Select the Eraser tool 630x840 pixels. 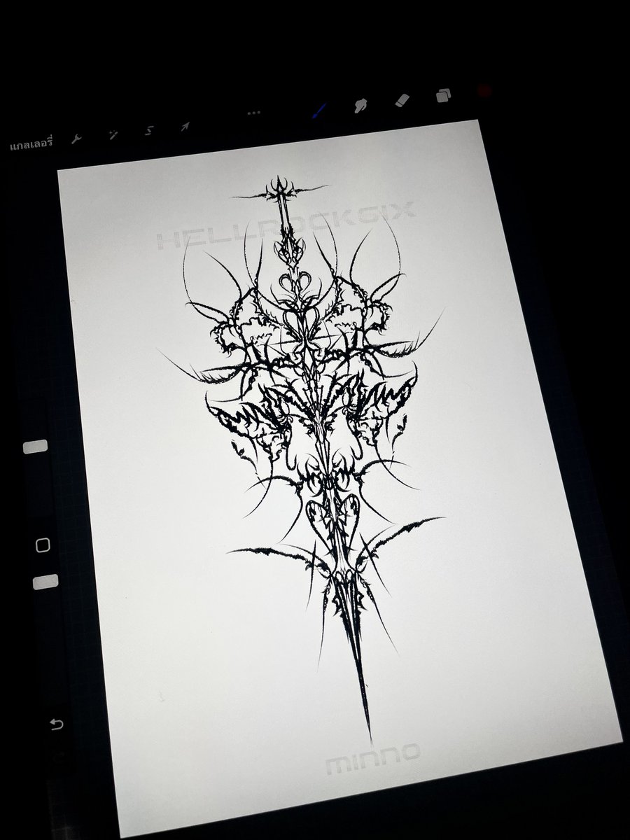coord(402,100)
